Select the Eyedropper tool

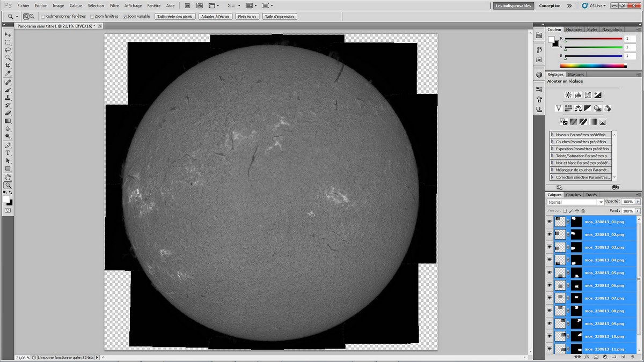[x=8, y=73]
